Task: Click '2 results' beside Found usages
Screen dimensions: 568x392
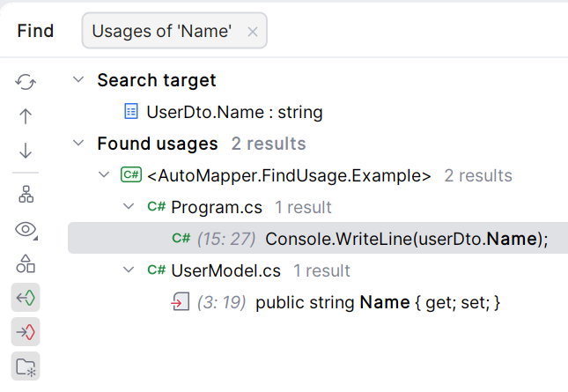Action: coord(269,144)
